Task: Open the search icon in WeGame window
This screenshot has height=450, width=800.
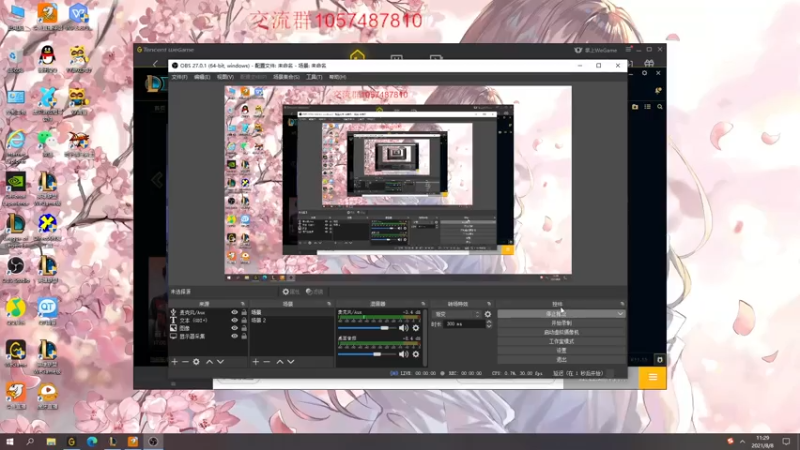Action: point(660,107)
